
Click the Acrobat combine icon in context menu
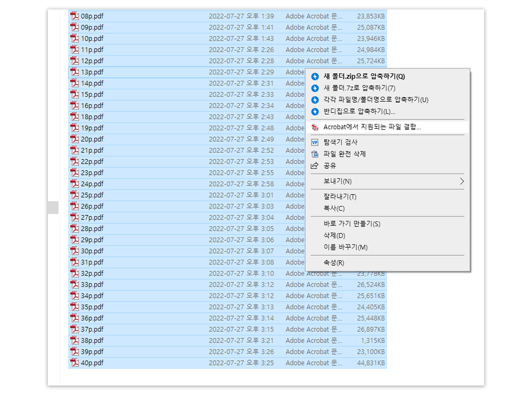point(315,127)
